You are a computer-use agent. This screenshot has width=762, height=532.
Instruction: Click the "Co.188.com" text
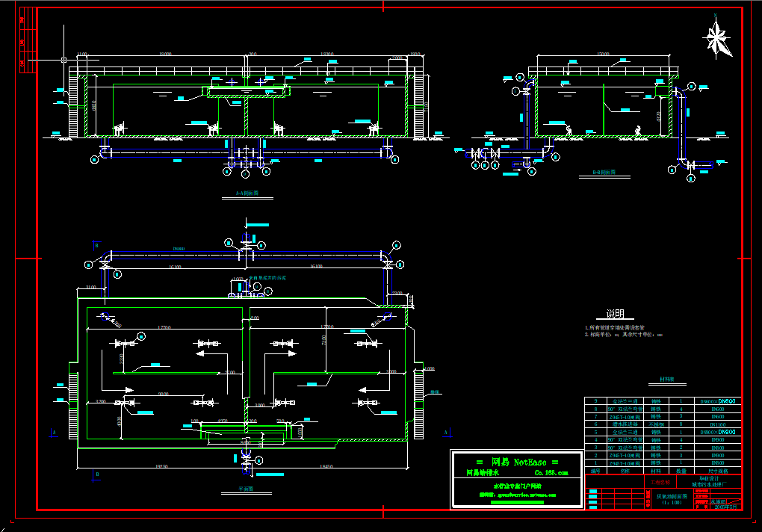click(551, 473)
